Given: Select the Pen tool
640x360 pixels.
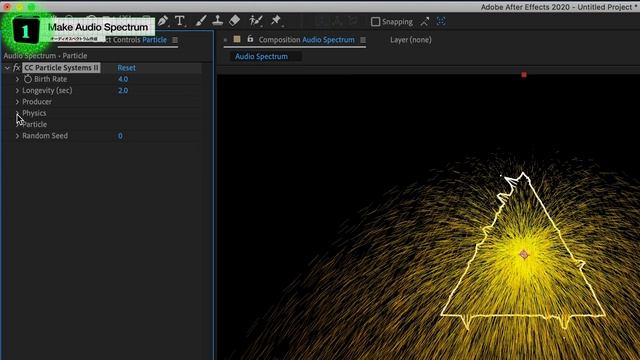Looking at the screenshot, I should [163, 21].
